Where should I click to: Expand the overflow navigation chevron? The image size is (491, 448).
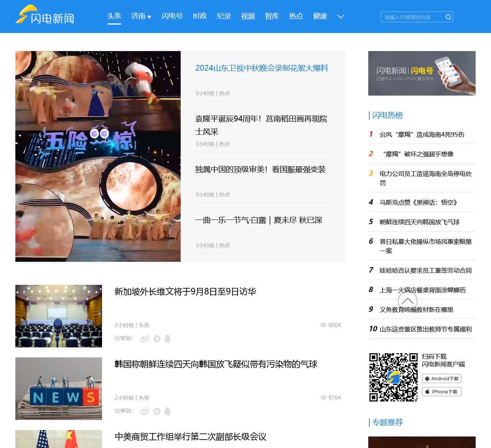tap(340, 17)
